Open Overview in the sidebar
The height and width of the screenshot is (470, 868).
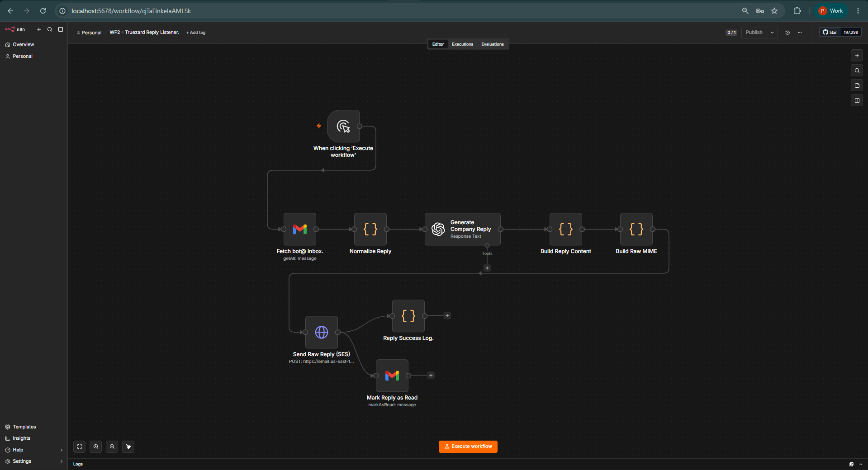(x=33, y=45)
